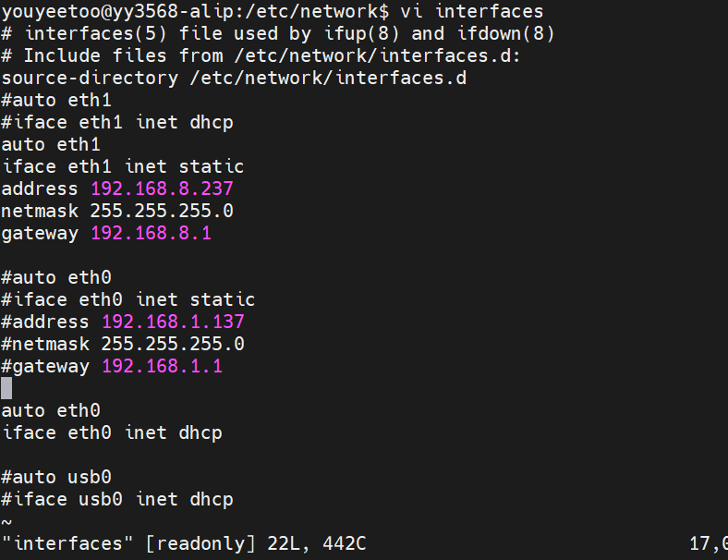Click the cursor position indicator 17,0
This screenshot has width=728, height=560.
[709, 543]
